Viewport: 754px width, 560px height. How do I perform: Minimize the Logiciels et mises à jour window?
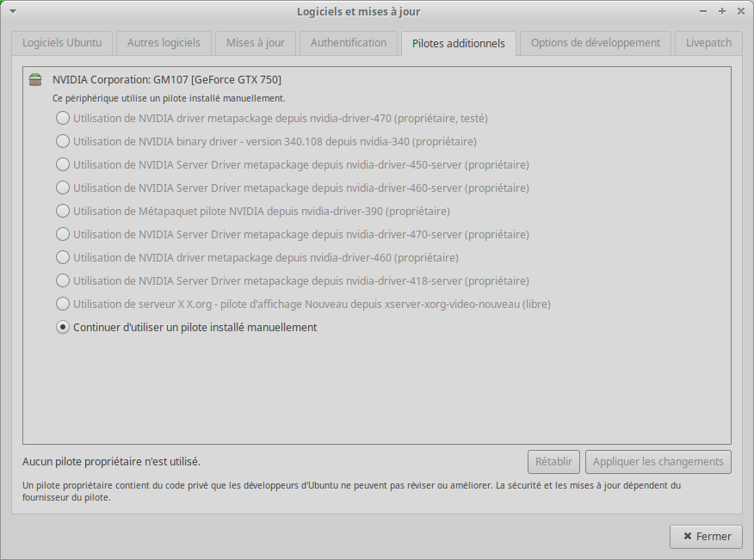[703, 11]
